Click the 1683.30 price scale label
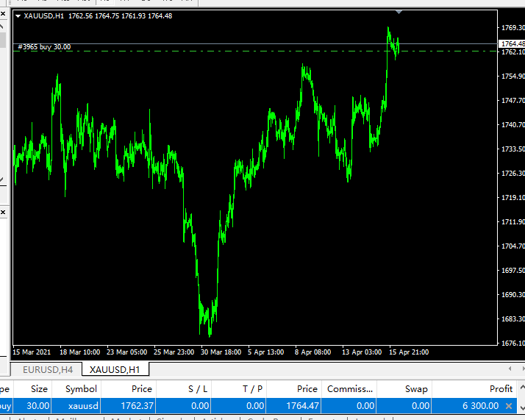Image resolution: width=525 pixels, height=420 pixels. click(x=513, y=318)
